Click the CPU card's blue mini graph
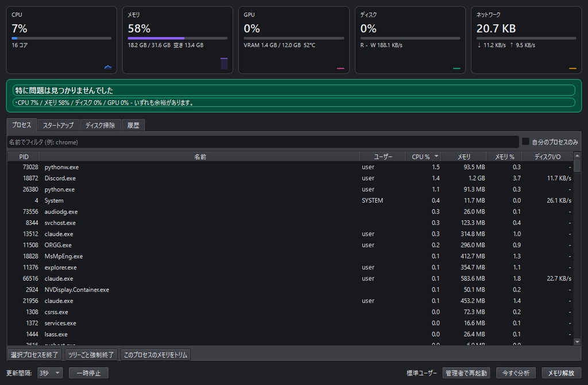This screenshot has height=385, width=588. 108,67
